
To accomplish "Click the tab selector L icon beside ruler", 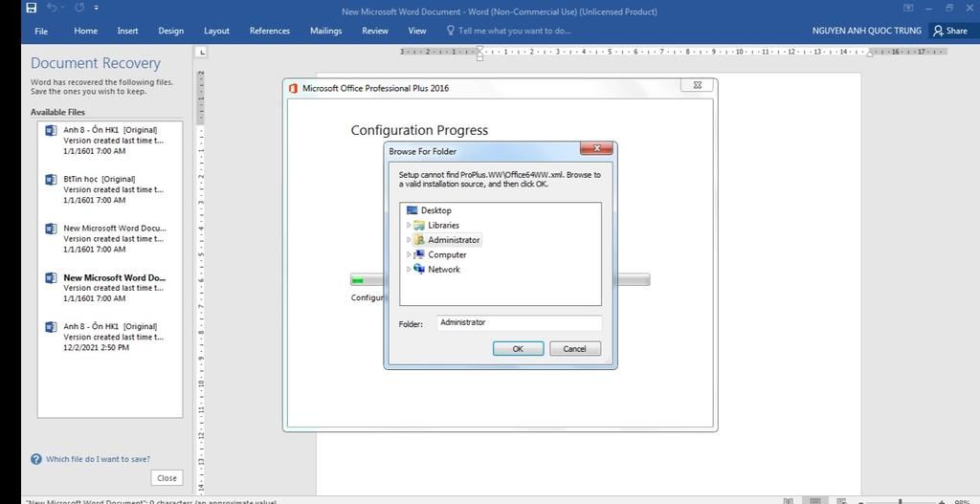I will pyautogui.click(x=201, y=54).
